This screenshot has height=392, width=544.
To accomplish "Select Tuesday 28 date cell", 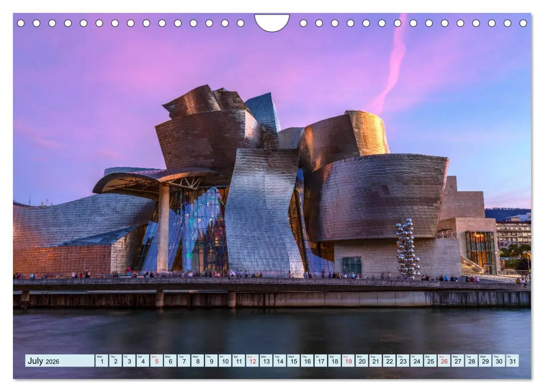I will pos(471,360).
